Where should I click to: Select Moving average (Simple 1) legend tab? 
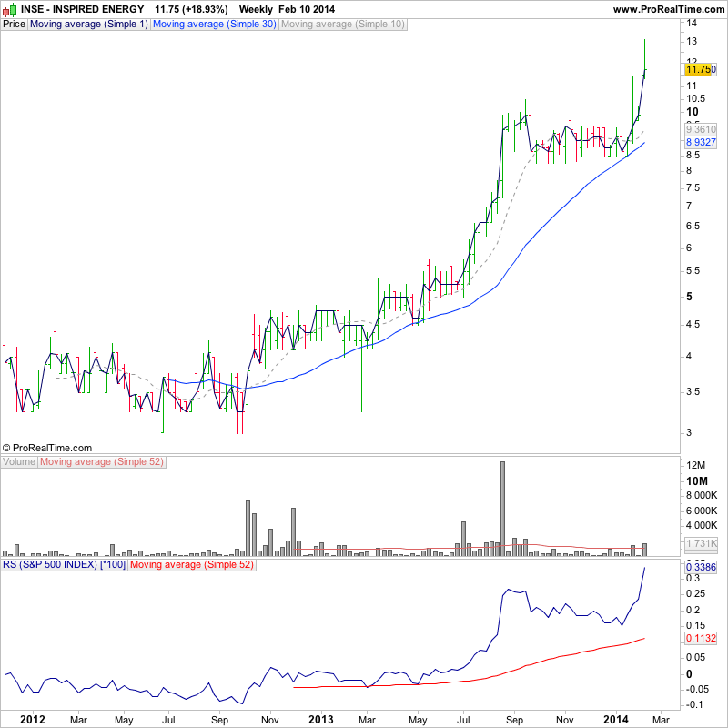(88, 25)
